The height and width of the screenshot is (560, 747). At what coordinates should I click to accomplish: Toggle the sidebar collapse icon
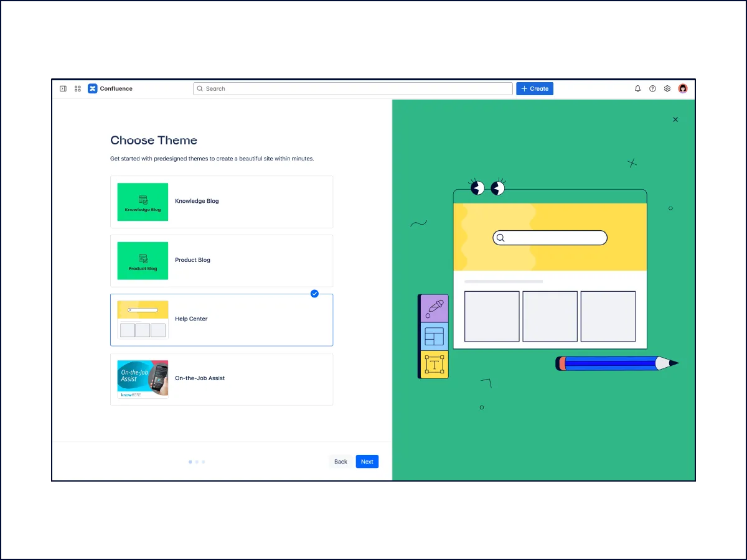(63, 89)
